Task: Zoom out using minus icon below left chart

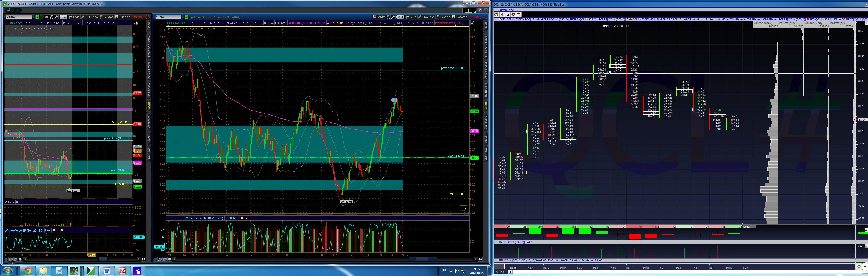Action: 16,259
